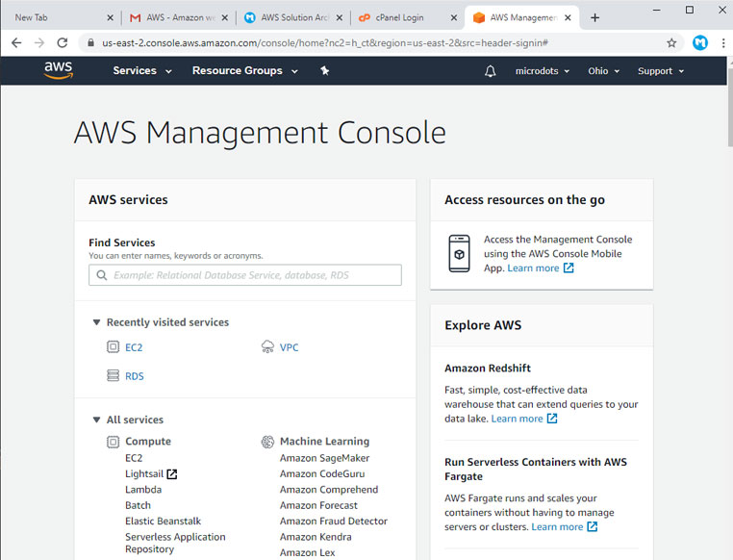Open Batch service
The height and width of the screenshot is (560, 733).
pyautogui.click(x=138, y=505)
